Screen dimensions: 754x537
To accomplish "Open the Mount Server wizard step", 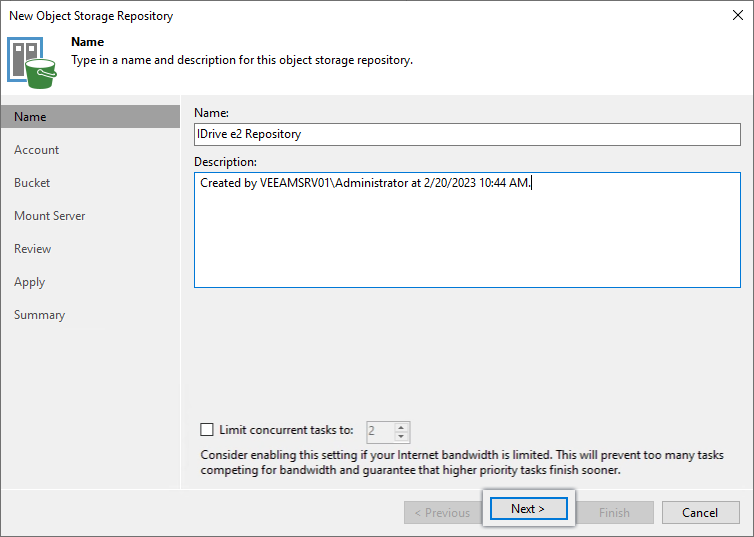I will (x=50, y=216).
